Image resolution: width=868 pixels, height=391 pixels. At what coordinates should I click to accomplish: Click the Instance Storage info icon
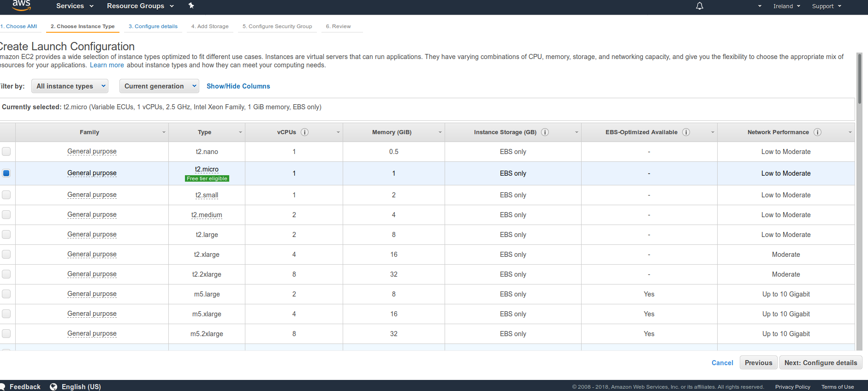545,132
